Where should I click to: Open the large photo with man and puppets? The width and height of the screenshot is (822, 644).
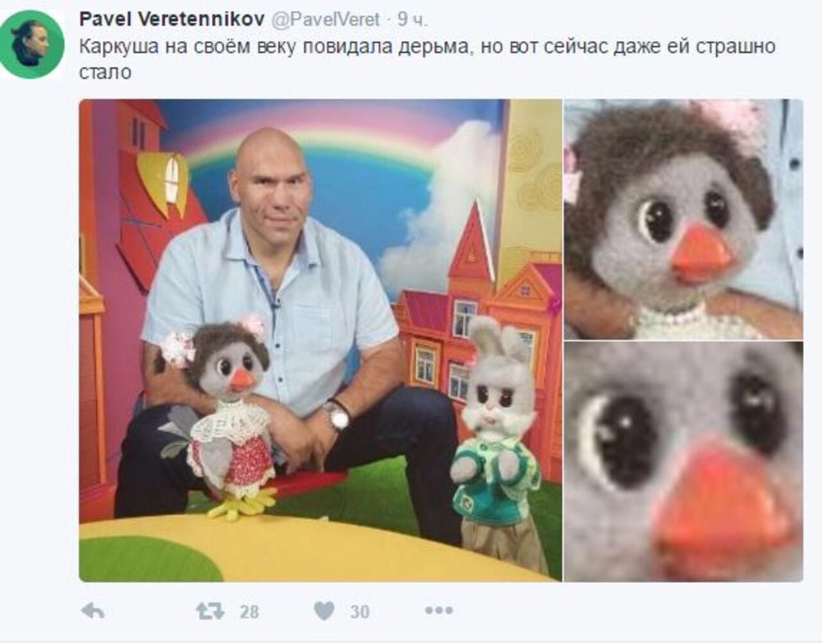[x=320, y=340]
